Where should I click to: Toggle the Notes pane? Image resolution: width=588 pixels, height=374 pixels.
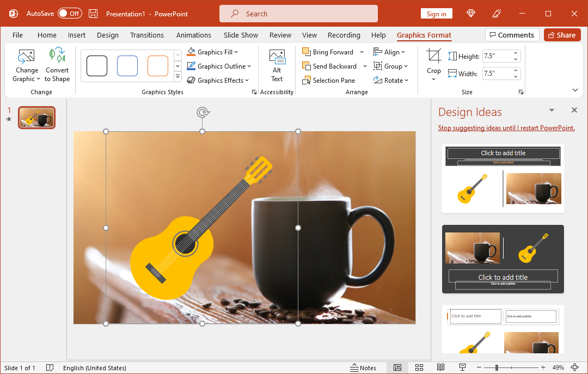click(363, 368)
